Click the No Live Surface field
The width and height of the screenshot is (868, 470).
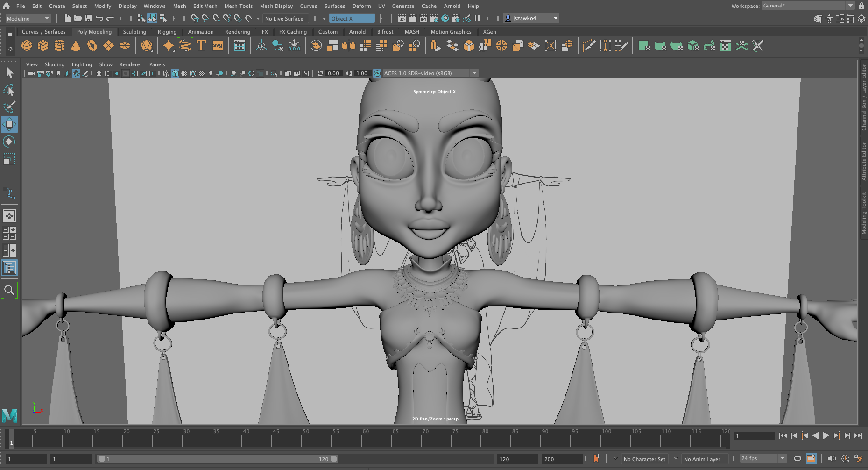coord(284,19)
